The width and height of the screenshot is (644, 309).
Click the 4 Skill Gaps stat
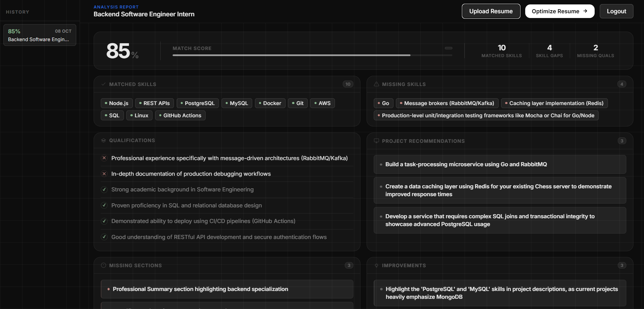click(549, 51)
